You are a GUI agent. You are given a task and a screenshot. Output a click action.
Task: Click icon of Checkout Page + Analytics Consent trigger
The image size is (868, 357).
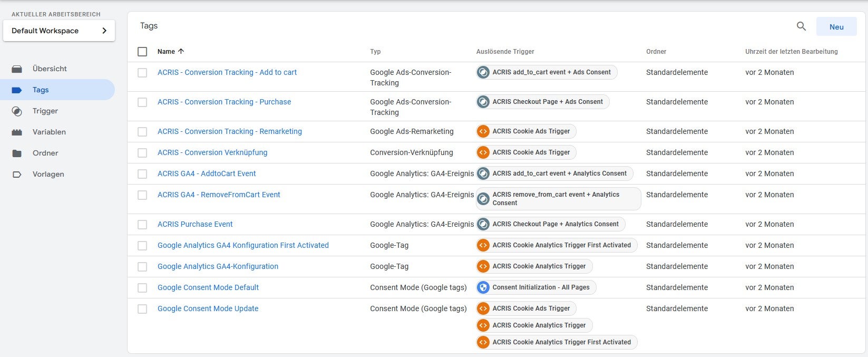483,224
